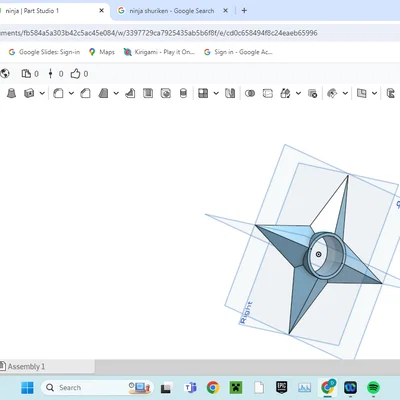Screen dimensions: 400x400
Task: Select the Delete part tool
Action: (x=312, y=94)
